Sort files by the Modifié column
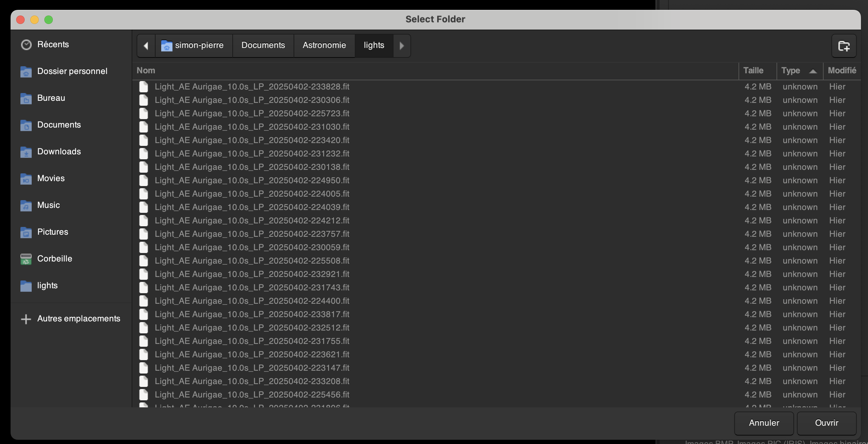This screenshot has height=444, width=868. pos(842,70)
